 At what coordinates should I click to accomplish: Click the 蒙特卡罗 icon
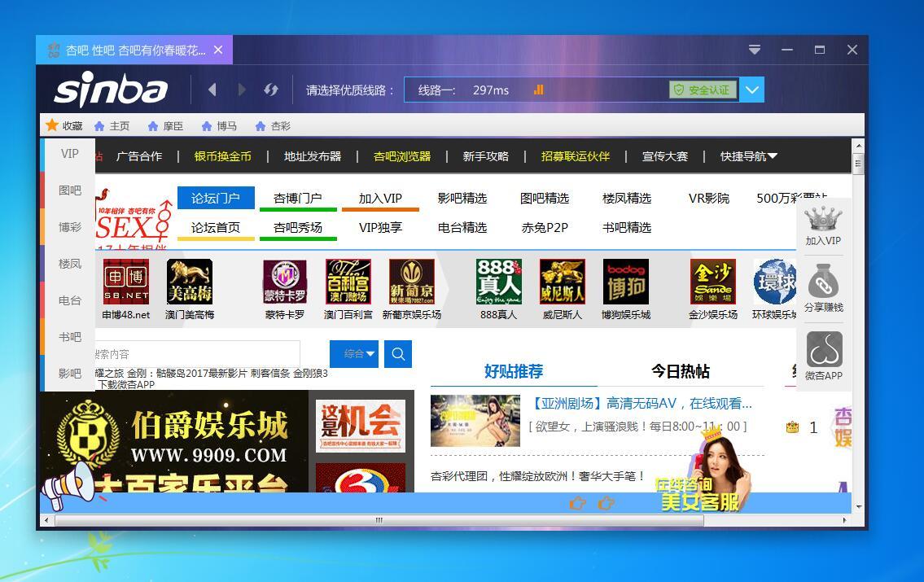coord(285,282)
